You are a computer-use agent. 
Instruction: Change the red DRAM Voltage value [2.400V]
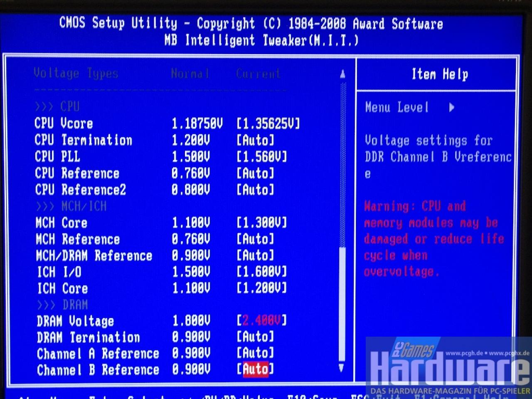[x=261, y=320]
